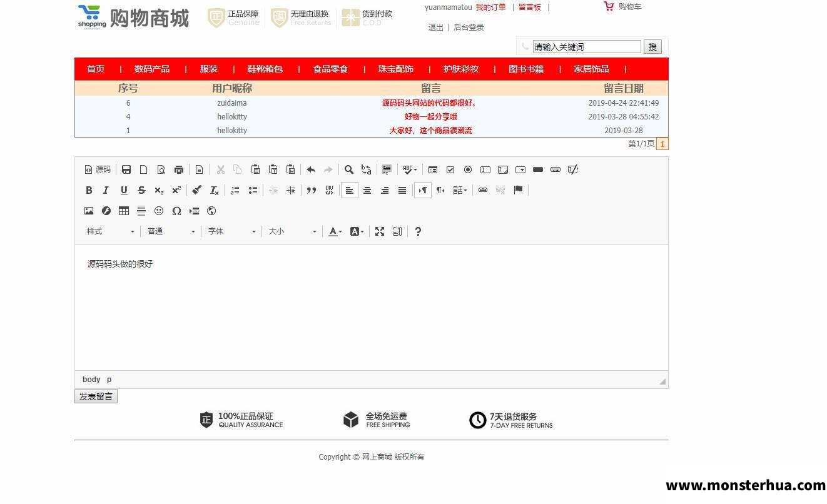This screenshot has height=504, width=827.
Task: Insert a Link with chain icon
Action: coord(483,190)
